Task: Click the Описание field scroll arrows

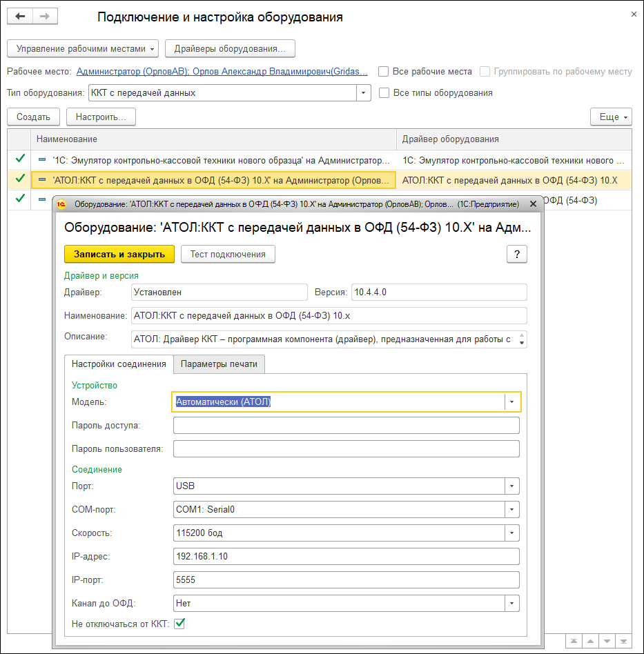Action: [x=522, y=339]
